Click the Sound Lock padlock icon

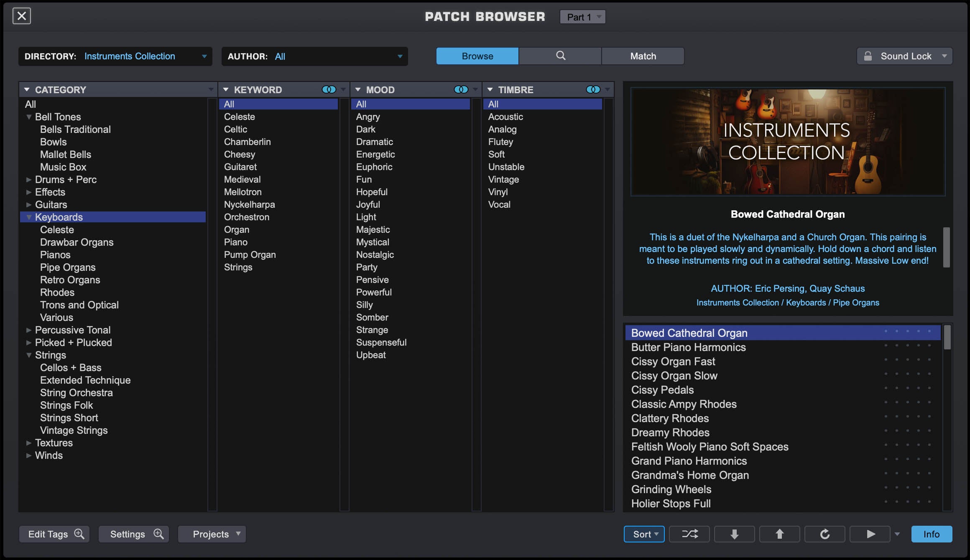click(x=868, y=56)
